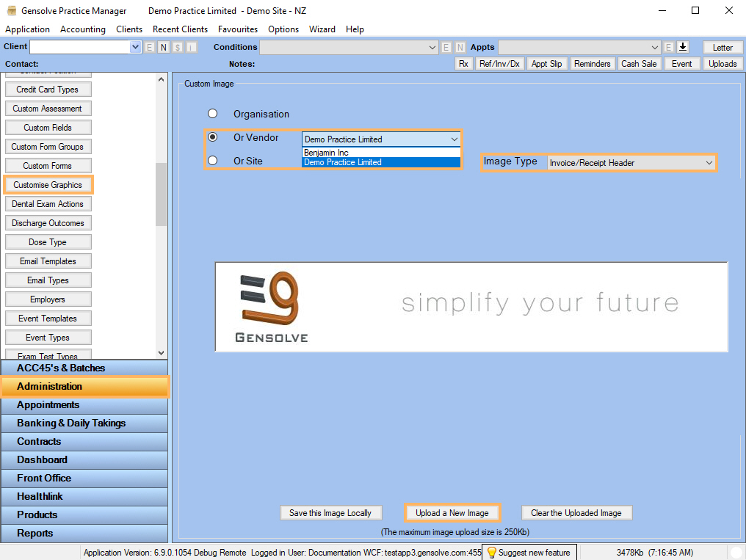Image resolution: width=746 pixels, height=560 pixels.
Task: Click the Rx button
Action: [x=463, y=64]
